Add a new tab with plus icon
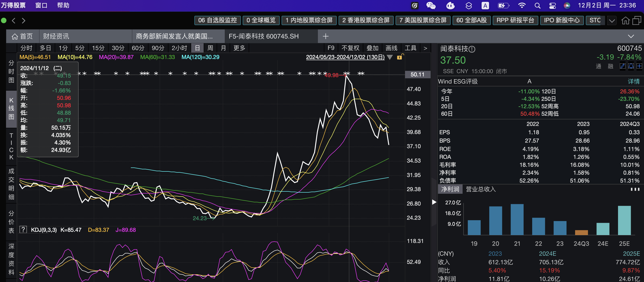 (325, 36)
